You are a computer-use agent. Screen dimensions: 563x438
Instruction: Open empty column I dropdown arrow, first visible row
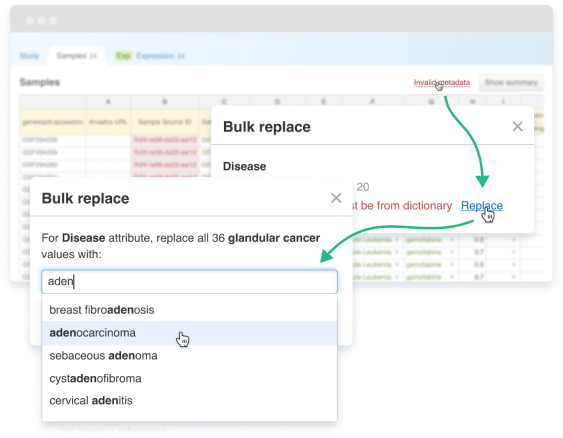(x=513, y=239)
